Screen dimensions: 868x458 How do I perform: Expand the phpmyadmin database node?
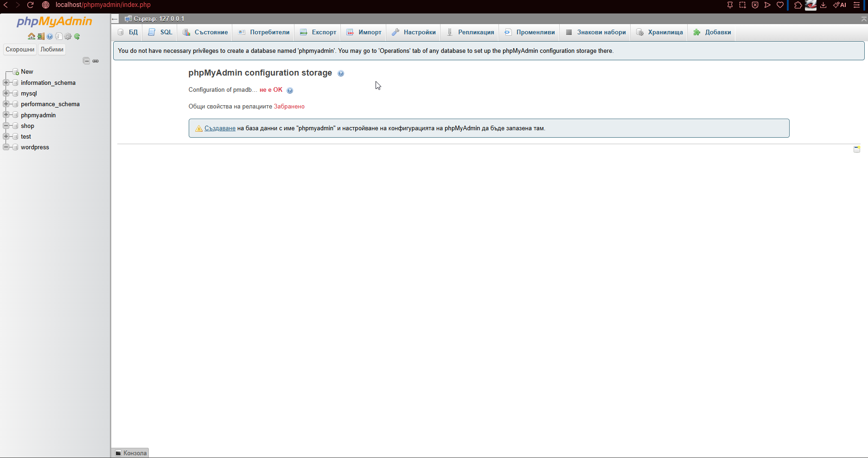(6, 115)
